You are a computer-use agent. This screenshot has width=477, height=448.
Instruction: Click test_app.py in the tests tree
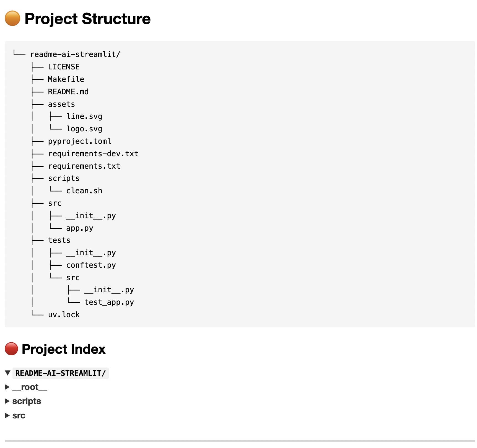[x=109, y=302]
